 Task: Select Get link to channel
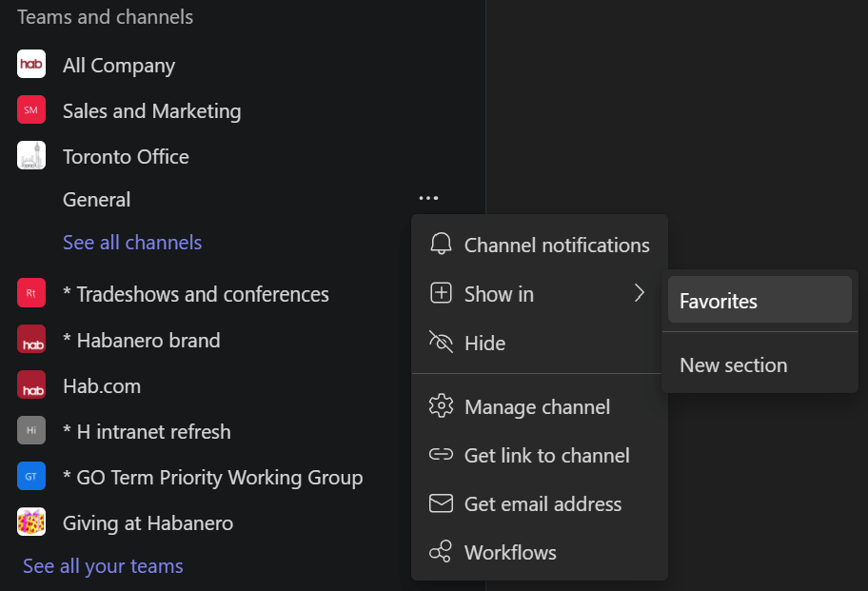pyautogui.click(x=546, y=455)
